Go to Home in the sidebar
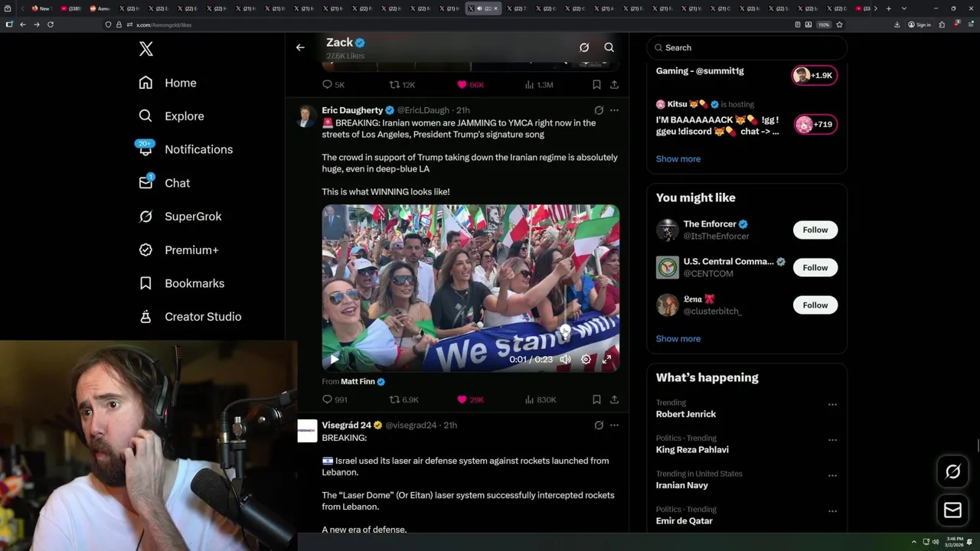 click(x=168, y=83)
